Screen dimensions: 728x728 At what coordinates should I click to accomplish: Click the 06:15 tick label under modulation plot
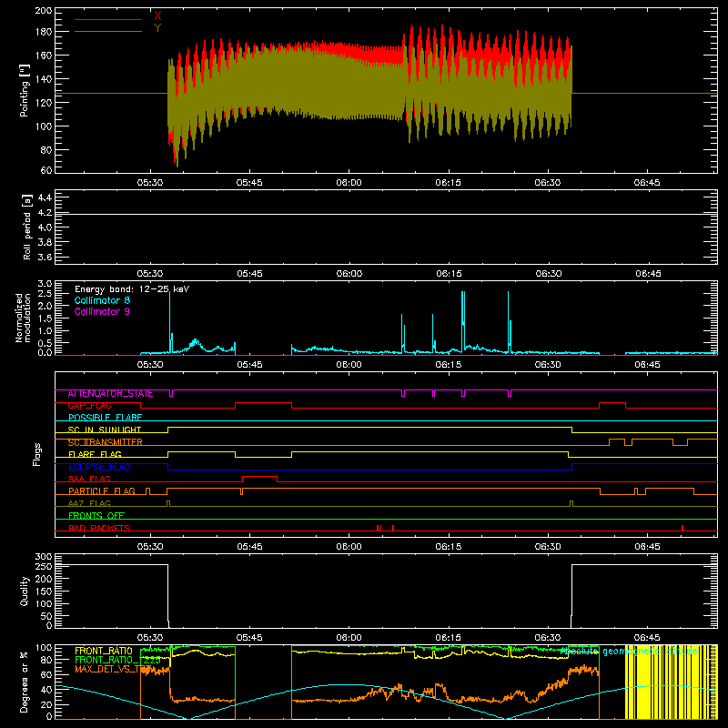pyautogui.click(x=449, y=365)
